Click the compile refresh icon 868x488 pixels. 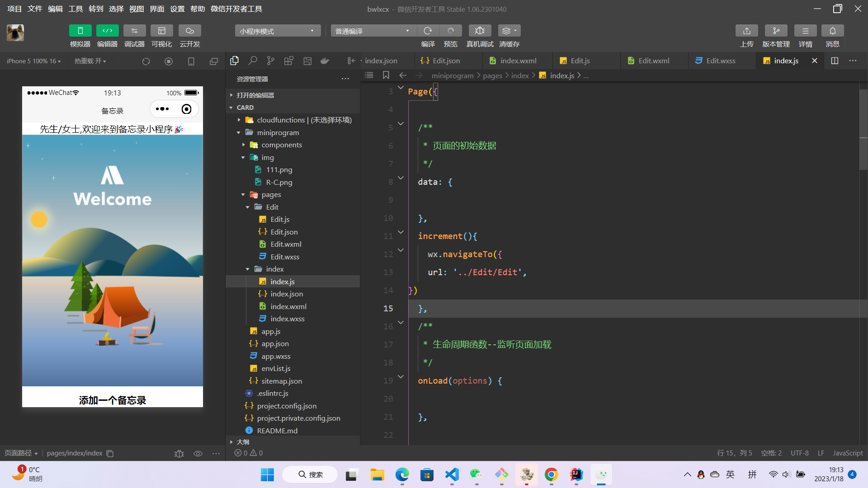pos(428,31)
